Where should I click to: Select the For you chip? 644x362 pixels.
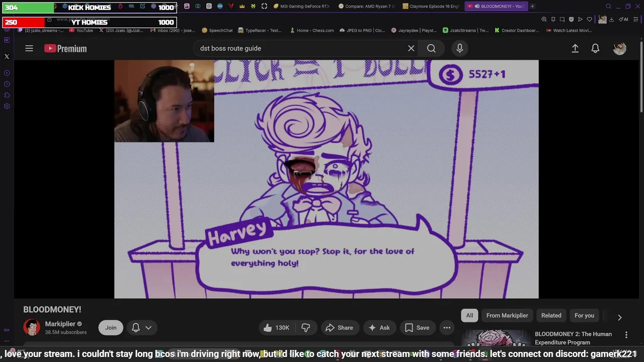click(x=584, y=316)
